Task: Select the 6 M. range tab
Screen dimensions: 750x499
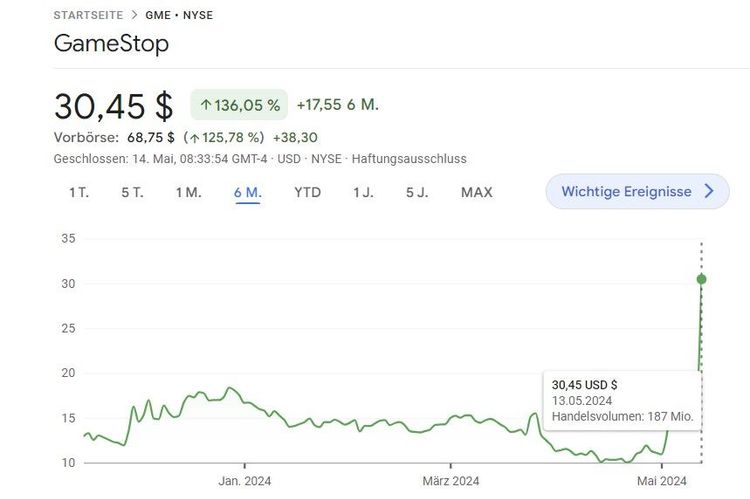Action: click(x=247, y=192)
